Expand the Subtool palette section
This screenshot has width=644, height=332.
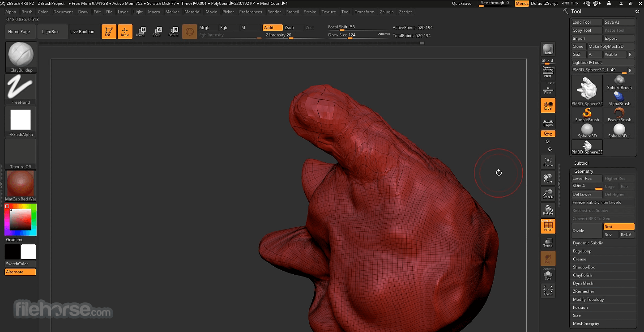(581, 163)
